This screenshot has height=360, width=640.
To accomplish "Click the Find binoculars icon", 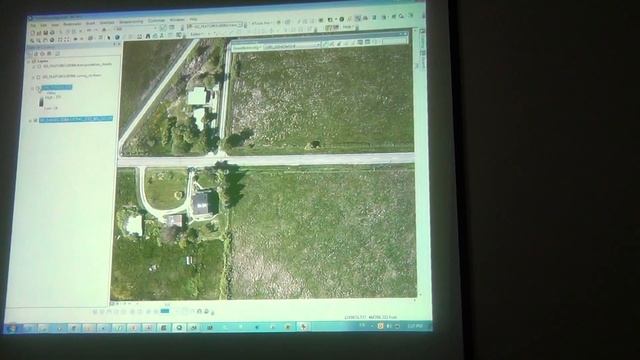I will point(148,36).
